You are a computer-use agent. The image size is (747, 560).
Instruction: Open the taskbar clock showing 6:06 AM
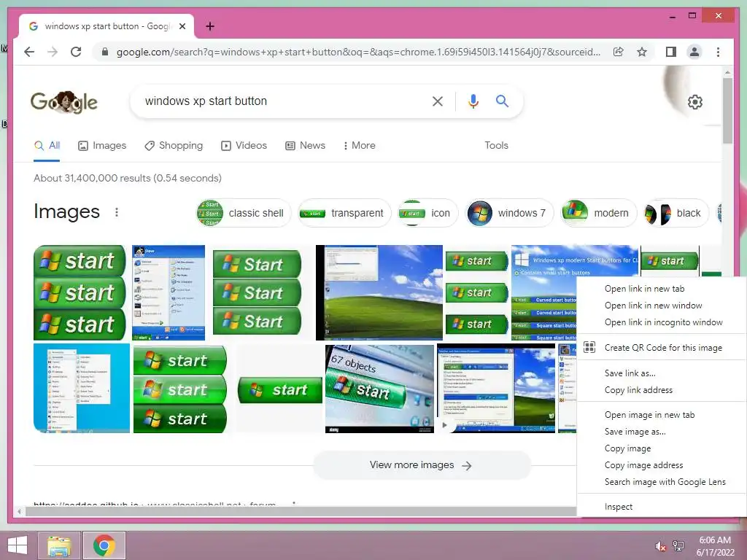click(715, 546)
